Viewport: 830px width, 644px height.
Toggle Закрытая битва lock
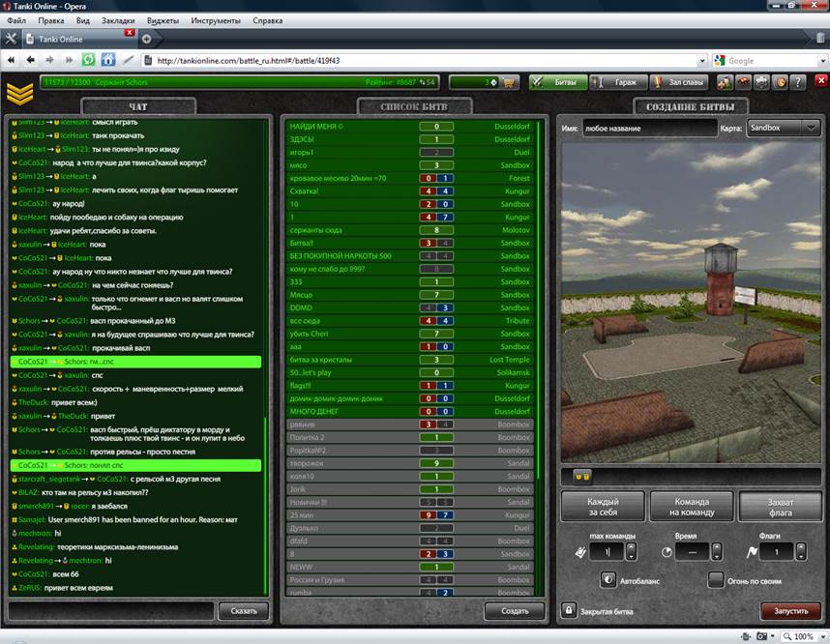point(569,610)
